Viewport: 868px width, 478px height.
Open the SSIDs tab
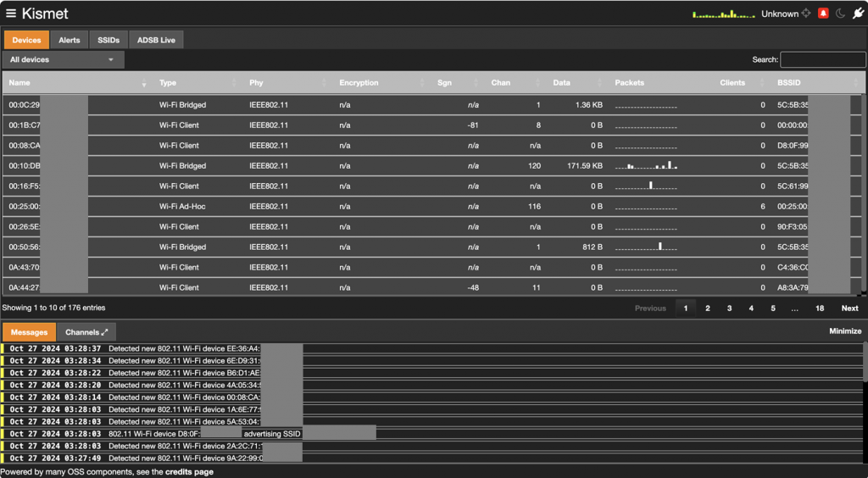click(x=108, y=40)
